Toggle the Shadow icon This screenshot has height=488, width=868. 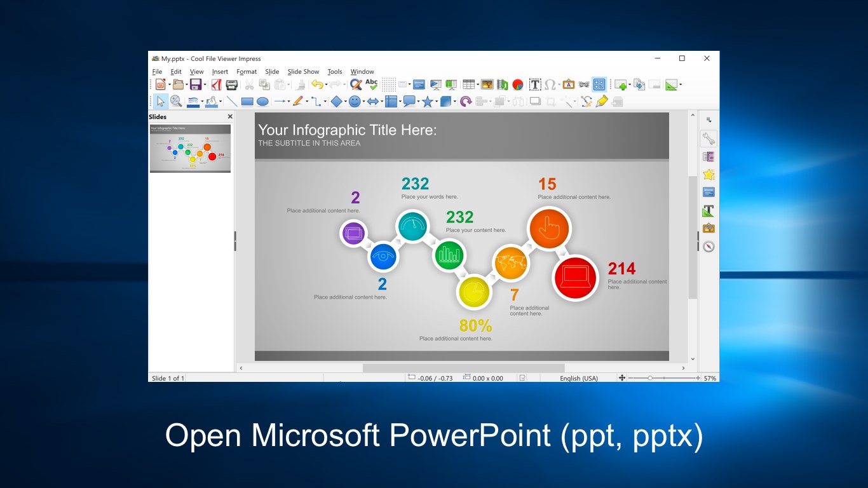click(536, 102)
